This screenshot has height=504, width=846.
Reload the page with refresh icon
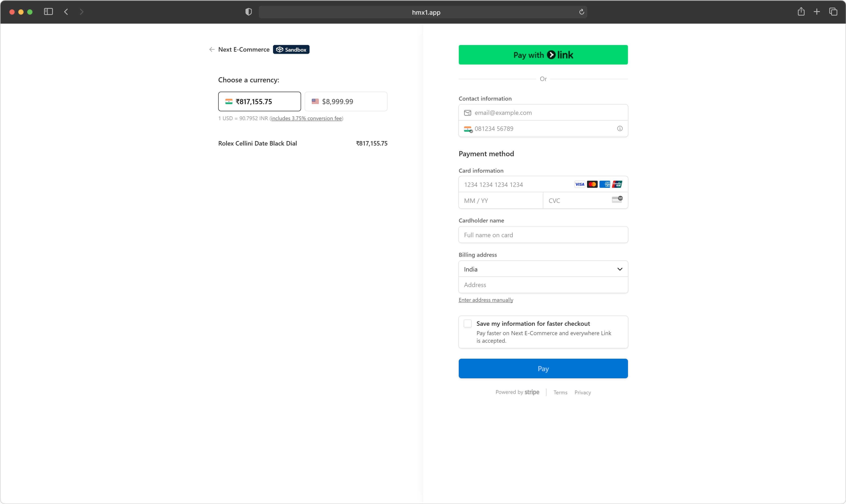[x=582, y=12]
